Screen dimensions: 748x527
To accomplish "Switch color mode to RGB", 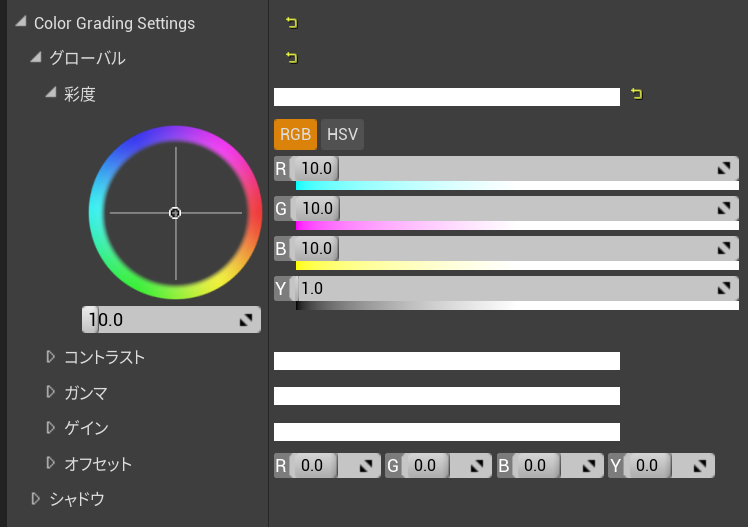I will click(x=295, y=134).
